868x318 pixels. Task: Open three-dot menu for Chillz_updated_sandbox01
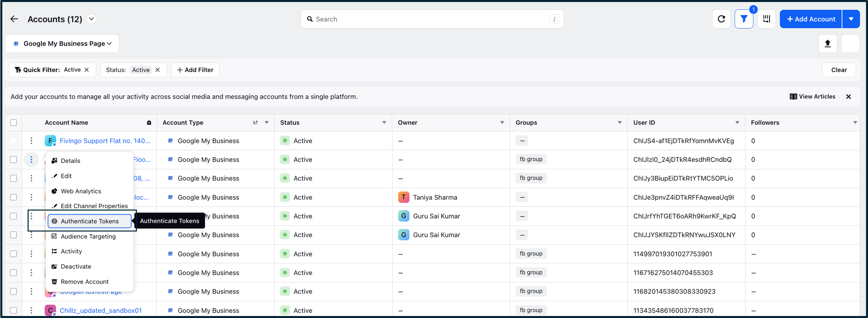tap(31, 310)
